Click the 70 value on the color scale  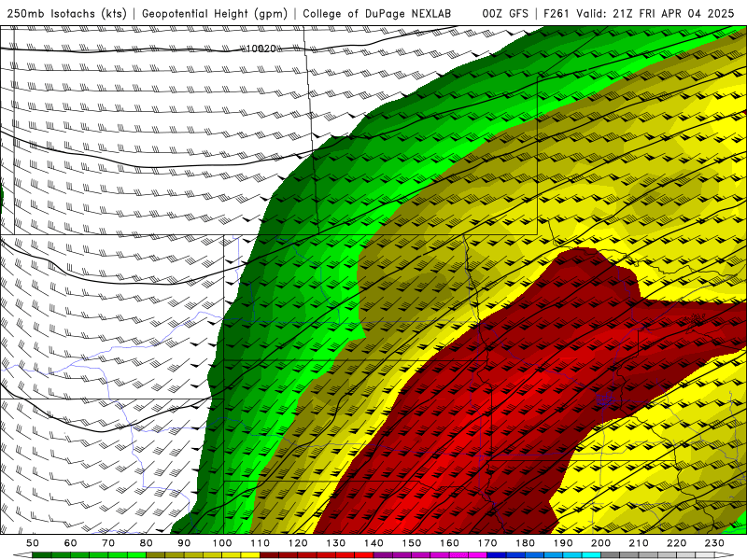click(x=108, y=543)
